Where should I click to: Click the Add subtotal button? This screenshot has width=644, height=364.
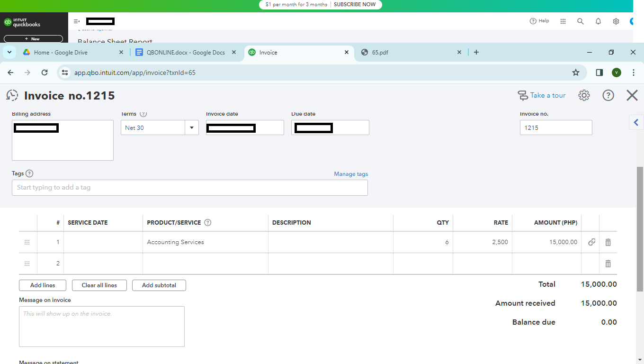coord(159,285)
